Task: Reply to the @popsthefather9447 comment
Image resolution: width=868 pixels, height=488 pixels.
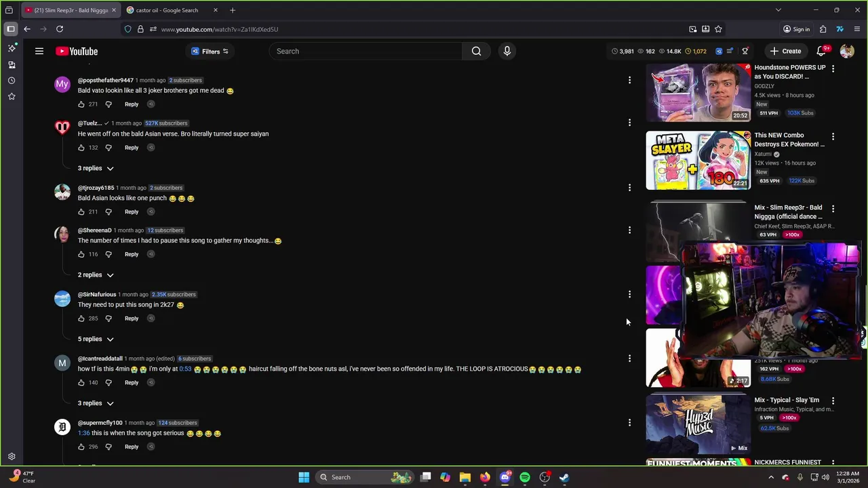Action: (132, 104)
